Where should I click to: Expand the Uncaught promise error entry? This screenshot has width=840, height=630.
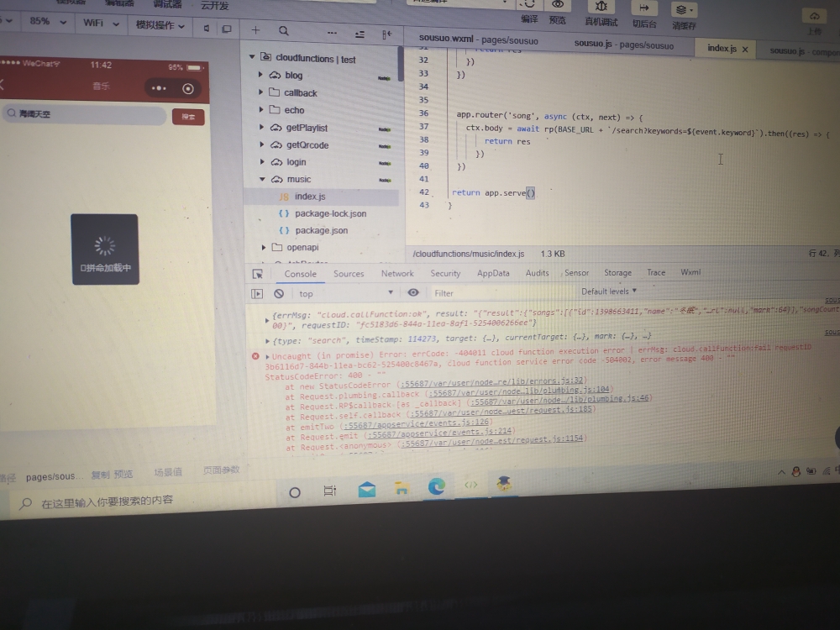click(267, 356)
